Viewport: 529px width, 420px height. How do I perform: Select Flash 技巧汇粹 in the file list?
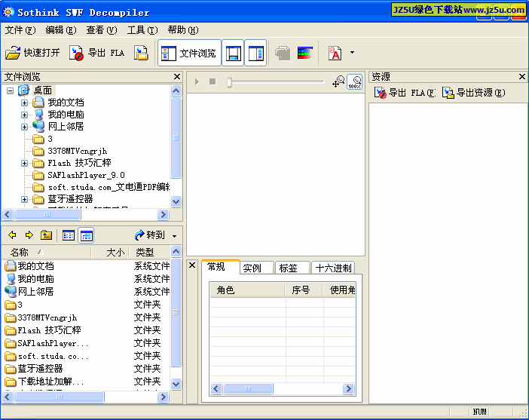pyautogui.click(x=43, y=330)
